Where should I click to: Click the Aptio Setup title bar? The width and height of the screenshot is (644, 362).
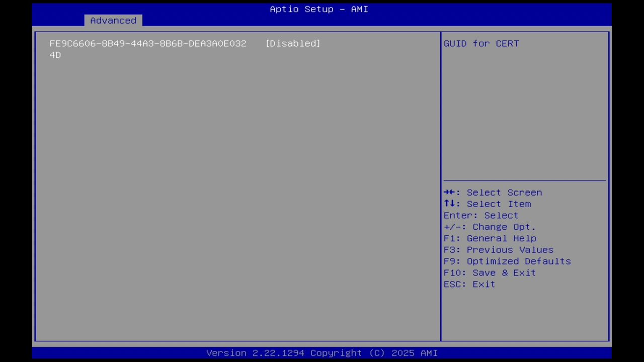[x=318, y=9]
